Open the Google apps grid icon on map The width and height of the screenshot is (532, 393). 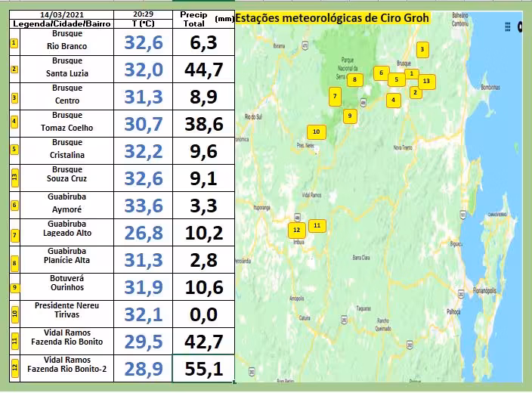click(x=506, y=26)
